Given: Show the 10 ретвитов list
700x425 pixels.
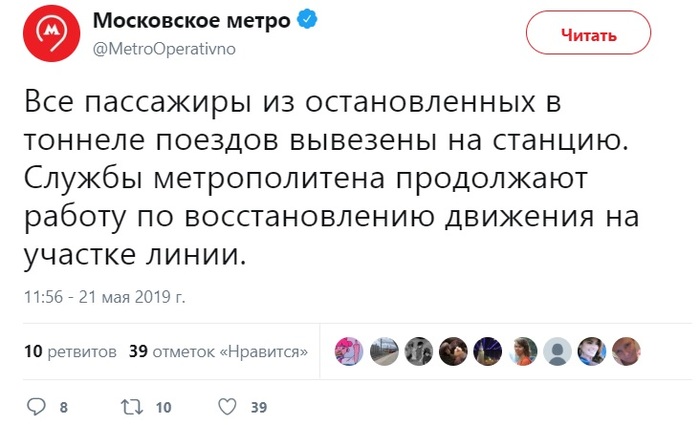Looking at the screenshot, I should [x=70, y=352].
